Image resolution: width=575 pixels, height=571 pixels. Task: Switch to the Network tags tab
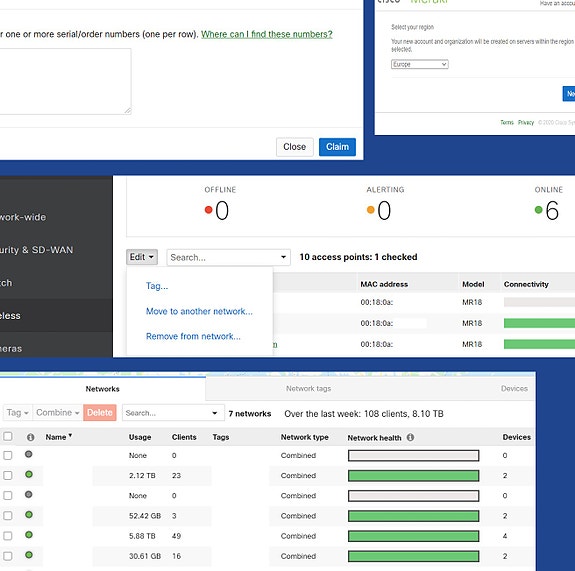pos(308,388)
